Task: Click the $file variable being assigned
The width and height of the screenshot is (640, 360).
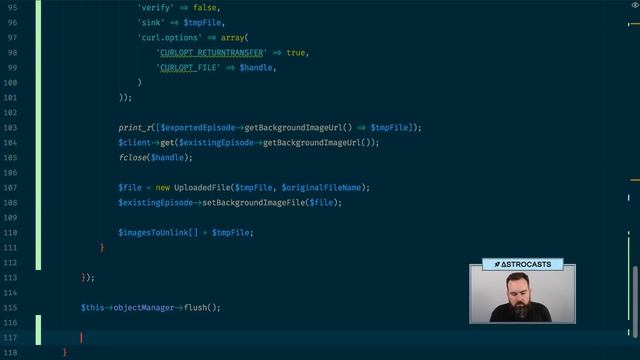Action: [130, 187]
